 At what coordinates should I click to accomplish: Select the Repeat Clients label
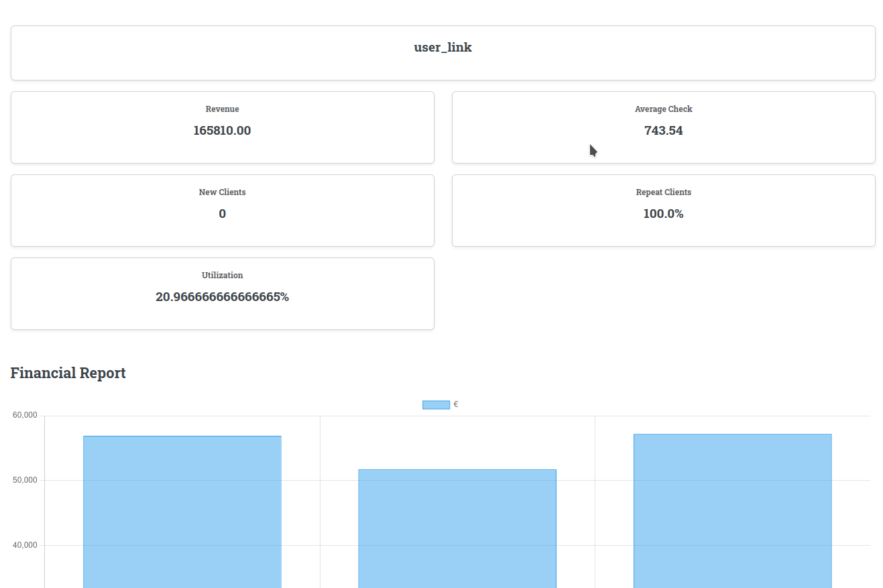[x=663, y=192]
